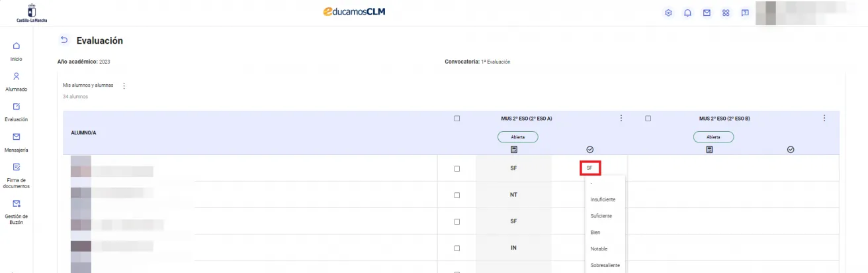The image size is (868, 273).
Task: Click the educamosCLM logo
Action: pyautogui.click(x=355, y=12)
